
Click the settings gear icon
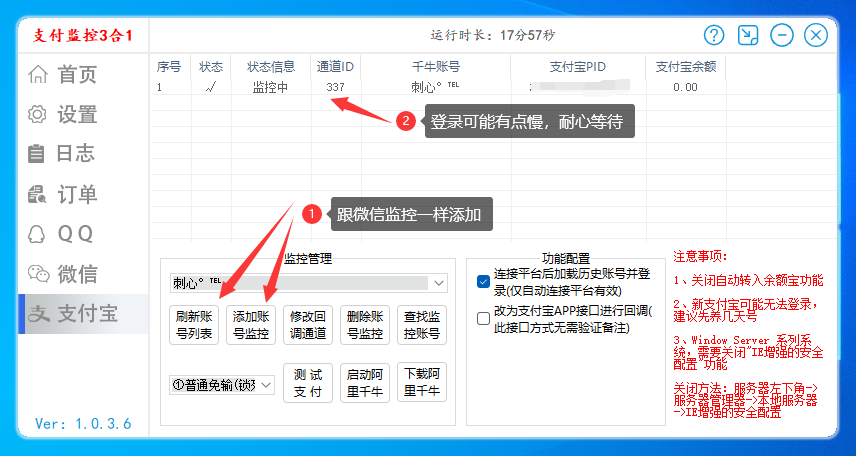point(37,115)
